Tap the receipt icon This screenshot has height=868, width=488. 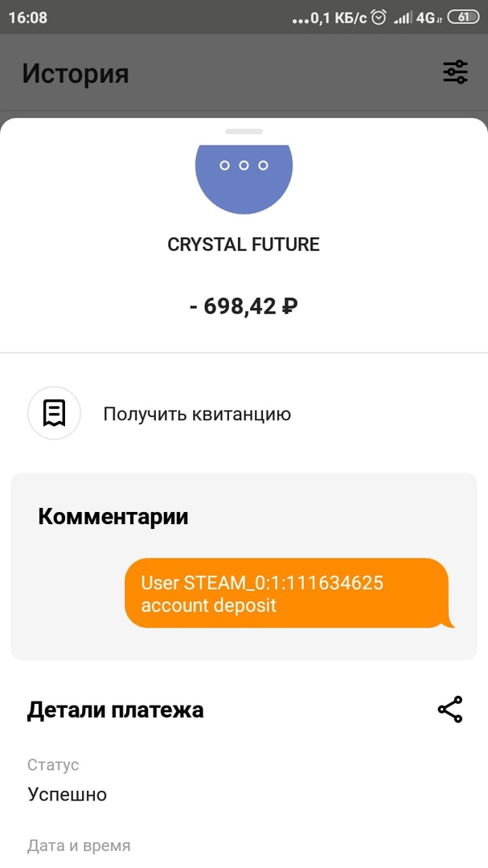point(55,413)
